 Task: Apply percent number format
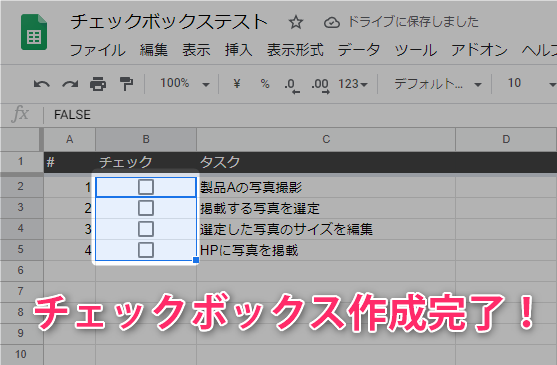click(x=265, y=84)
